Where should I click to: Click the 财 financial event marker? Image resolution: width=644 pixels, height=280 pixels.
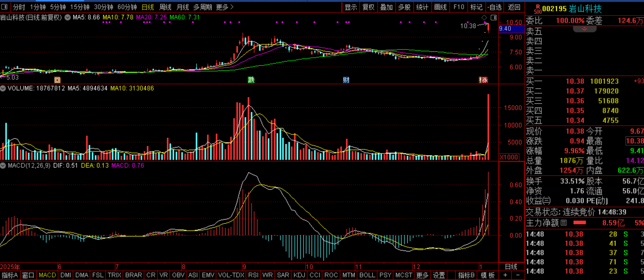coord(346,80)
